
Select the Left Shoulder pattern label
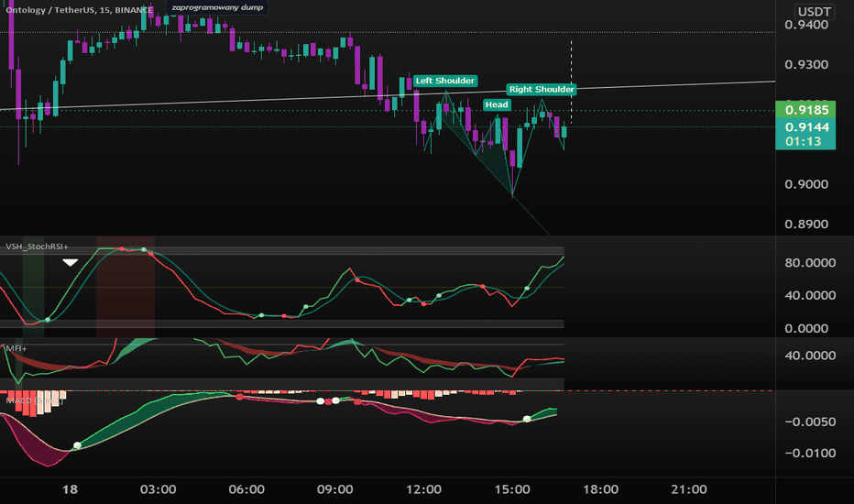[x=445, y=81]
